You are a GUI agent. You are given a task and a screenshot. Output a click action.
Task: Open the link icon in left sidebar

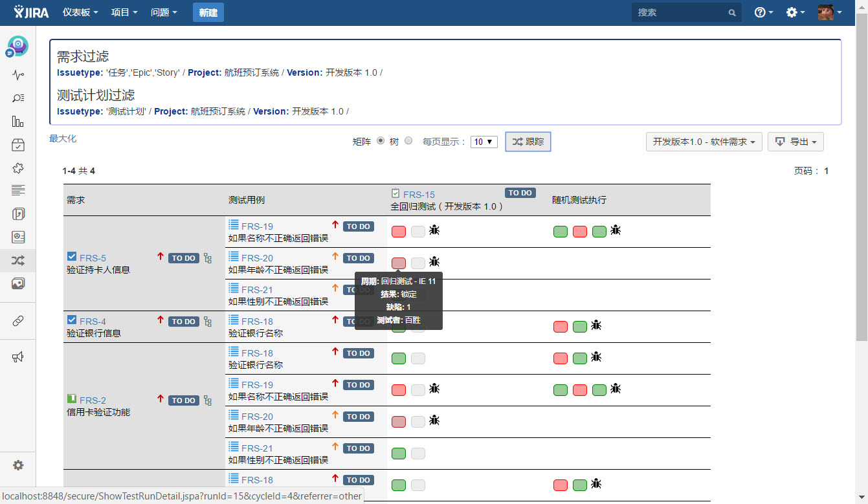coord(18,322)
